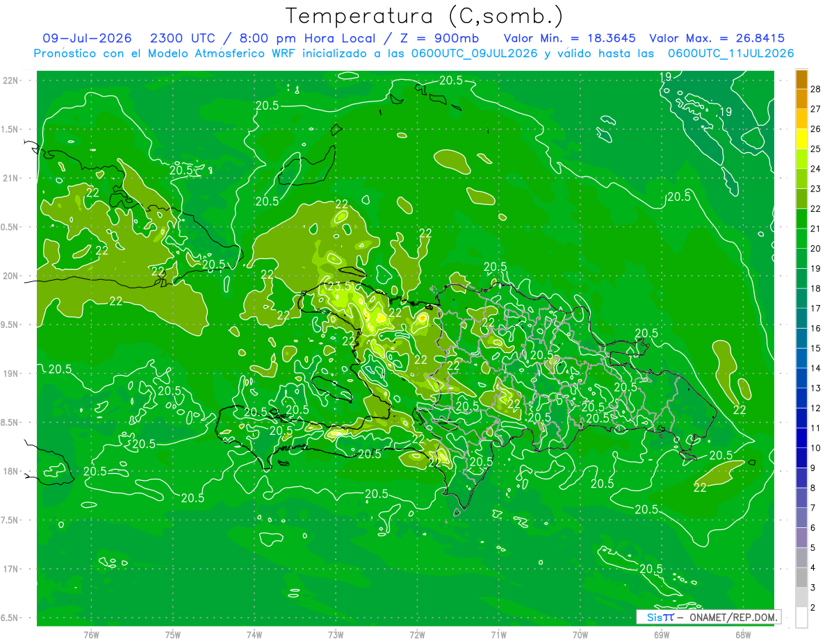Click the "28" value on color scale
This screenshot has height=644, width=834.
pyautogui.click(x=816, y=88)
